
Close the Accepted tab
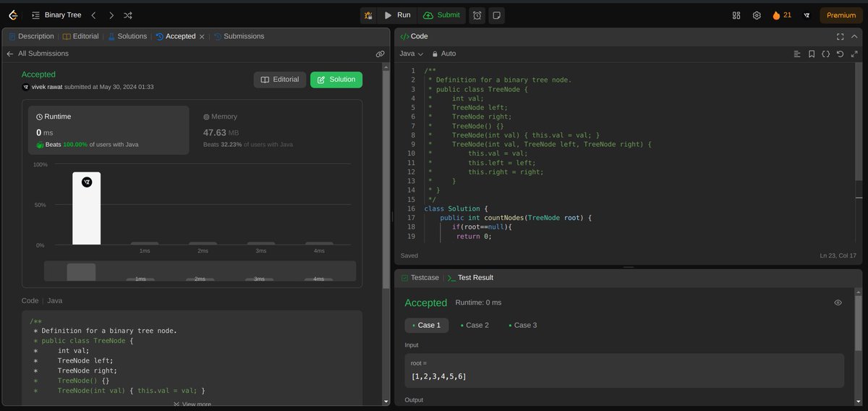202,36
